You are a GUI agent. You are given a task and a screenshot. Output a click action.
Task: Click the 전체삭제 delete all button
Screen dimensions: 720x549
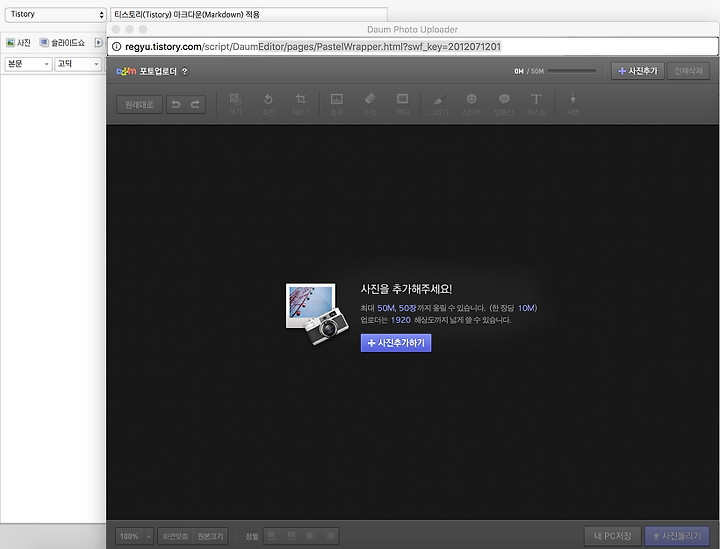point(688,71)
